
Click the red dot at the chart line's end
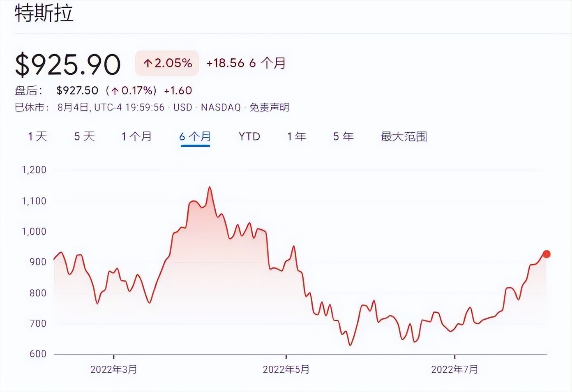pyautogui.click(x=546, y=254)
